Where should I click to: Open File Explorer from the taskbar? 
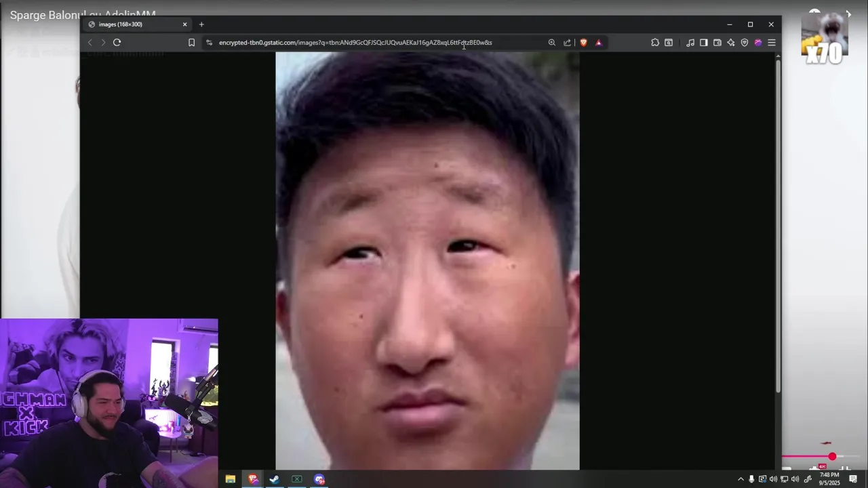click(231, 479)
